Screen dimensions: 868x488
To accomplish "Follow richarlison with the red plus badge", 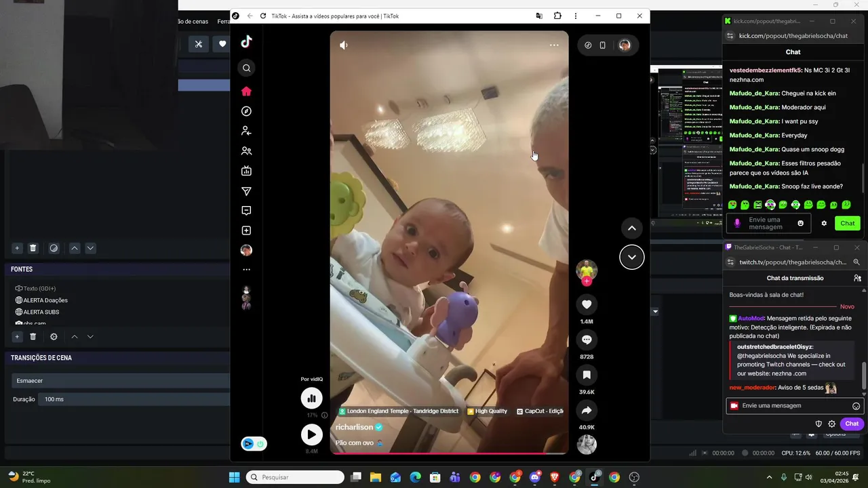I will click(587, 281).
